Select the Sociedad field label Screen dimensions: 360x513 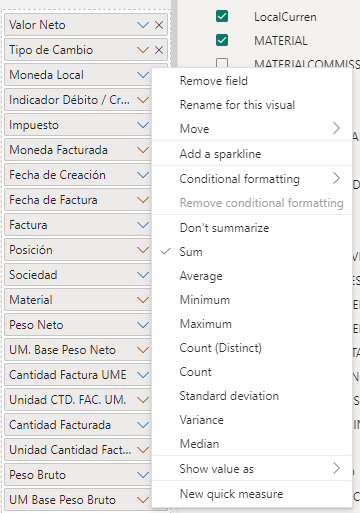pos(33,275)
